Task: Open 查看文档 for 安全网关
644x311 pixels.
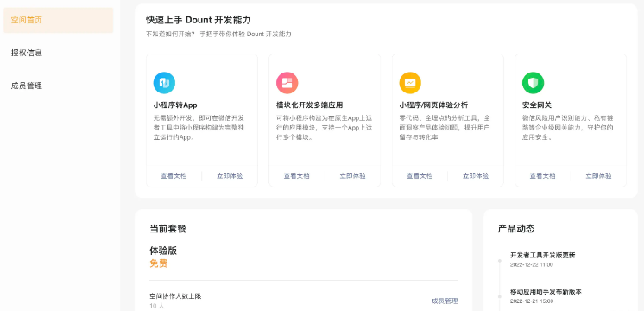Action: [542, 176]
